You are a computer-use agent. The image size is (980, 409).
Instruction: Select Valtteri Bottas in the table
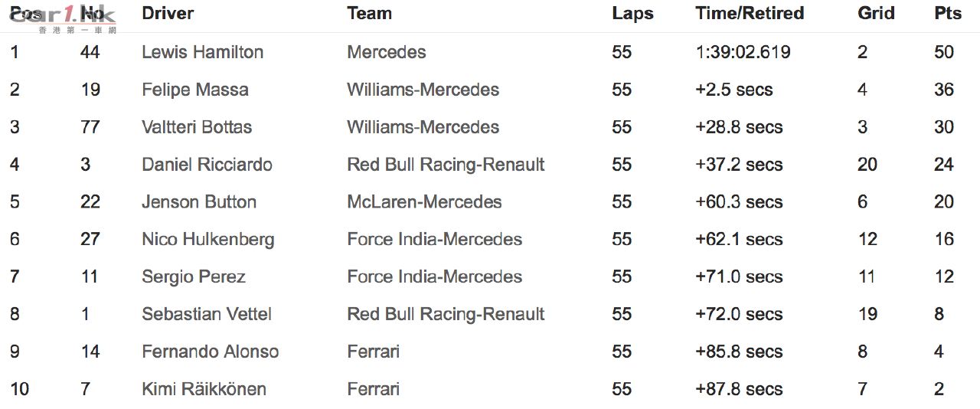(197, 127)
